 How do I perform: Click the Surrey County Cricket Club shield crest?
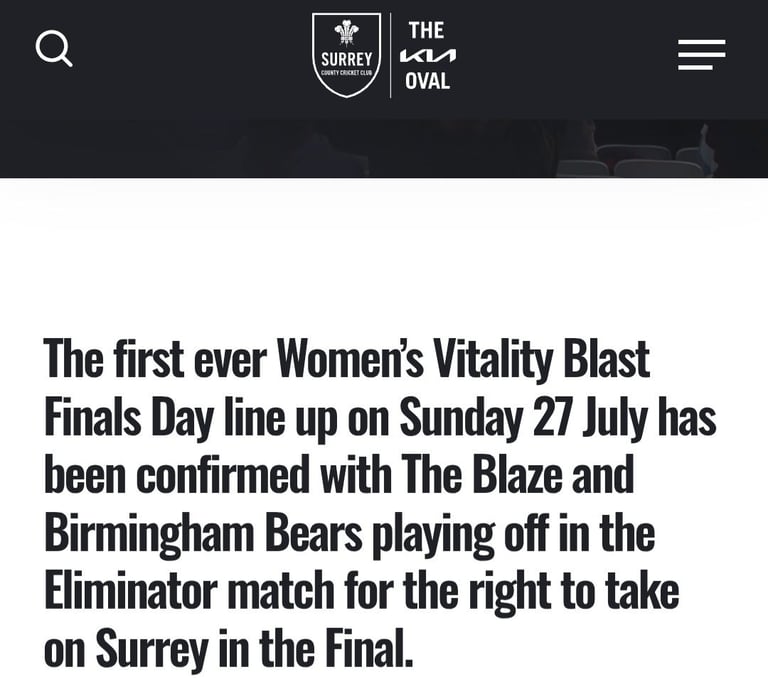346,55
